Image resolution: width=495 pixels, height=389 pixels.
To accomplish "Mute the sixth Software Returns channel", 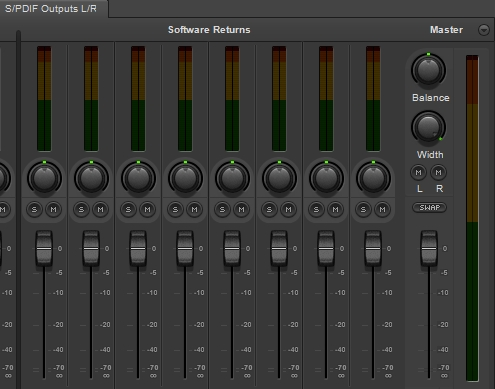I will (288, 209).
